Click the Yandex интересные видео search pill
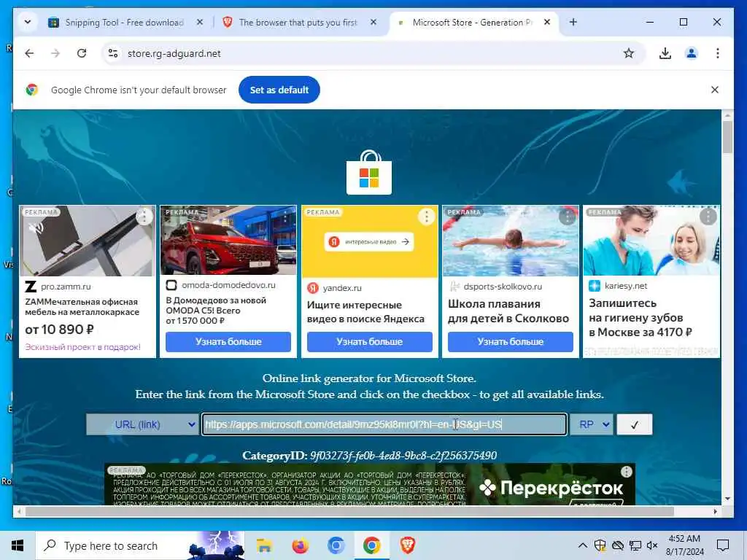The image size is (747, 560). pyautogui.click(x=369, y=242)
